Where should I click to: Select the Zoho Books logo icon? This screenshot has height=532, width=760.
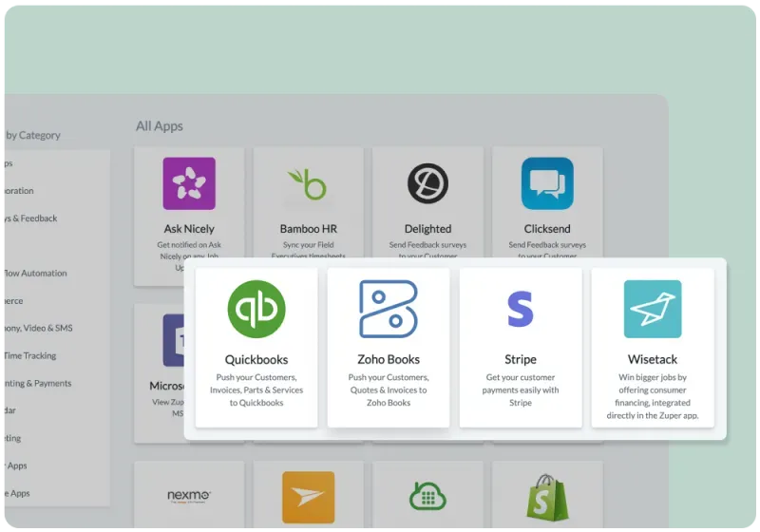pos(389,309)
